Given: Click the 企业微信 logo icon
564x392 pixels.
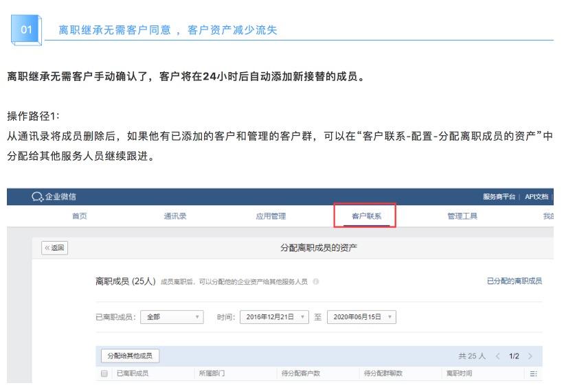Looking at the screenshot, I should point(38,197).
